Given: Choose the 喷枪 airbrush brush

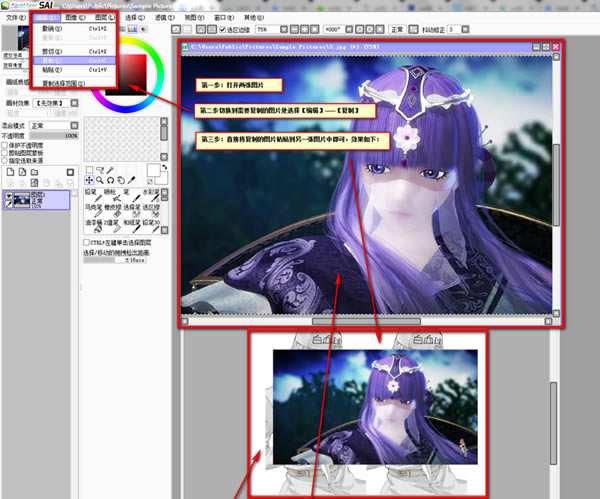Looking at the screenshot, I should 112,194.
